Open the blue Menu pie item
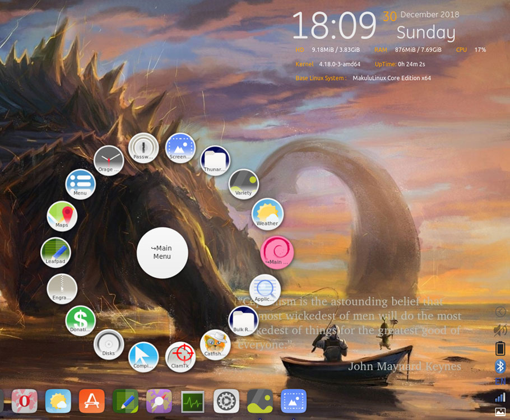 (x=80, y=184)
